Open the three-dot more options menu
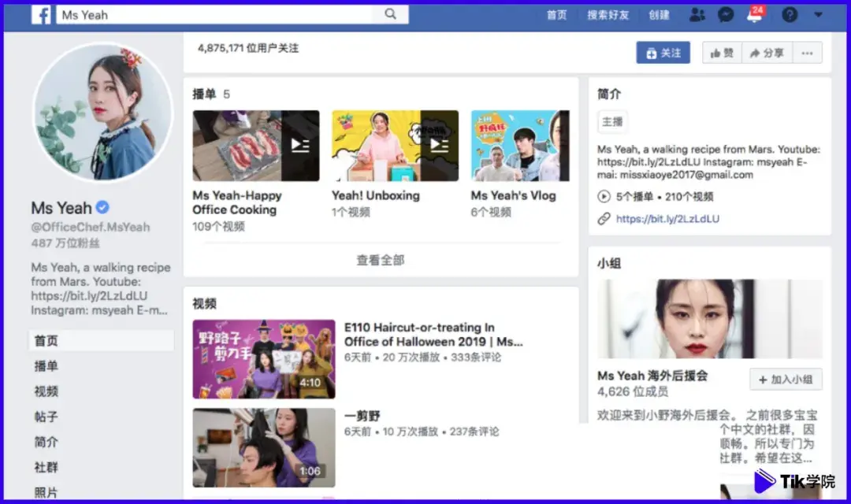Image resolution: width=851 pixels, height=504 pixels. [x=806, y=53]
